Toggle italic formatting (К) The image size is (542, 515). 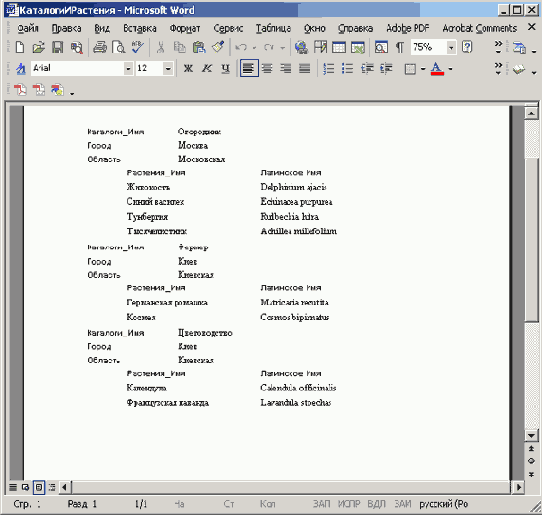tap(207, 68)
